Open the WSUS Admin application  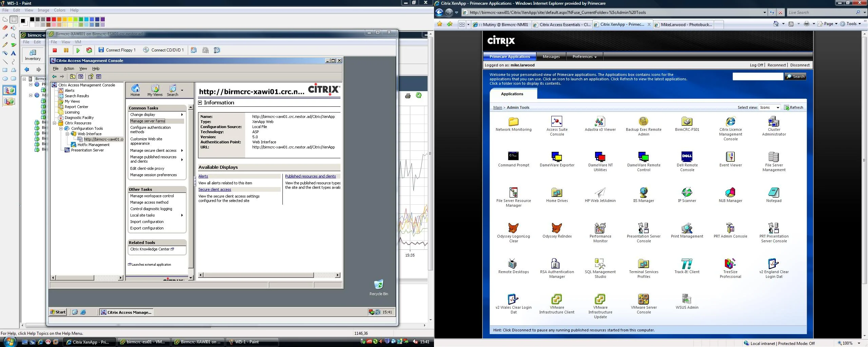[x=687, y=302]
